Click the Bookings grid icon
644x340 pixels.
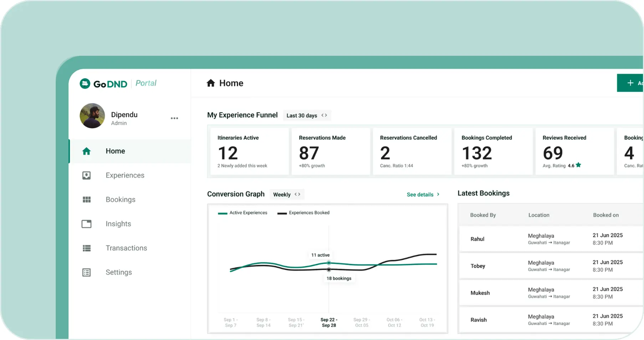click(x=86, y=200)
